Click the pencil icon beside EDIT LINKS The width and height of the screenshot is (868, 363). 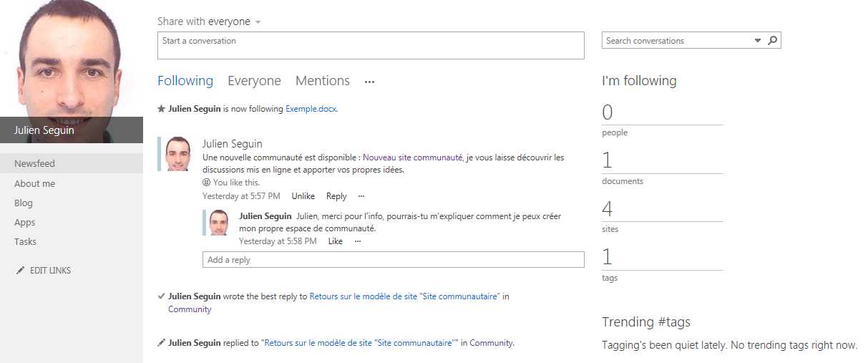click(x=20, y=271)
